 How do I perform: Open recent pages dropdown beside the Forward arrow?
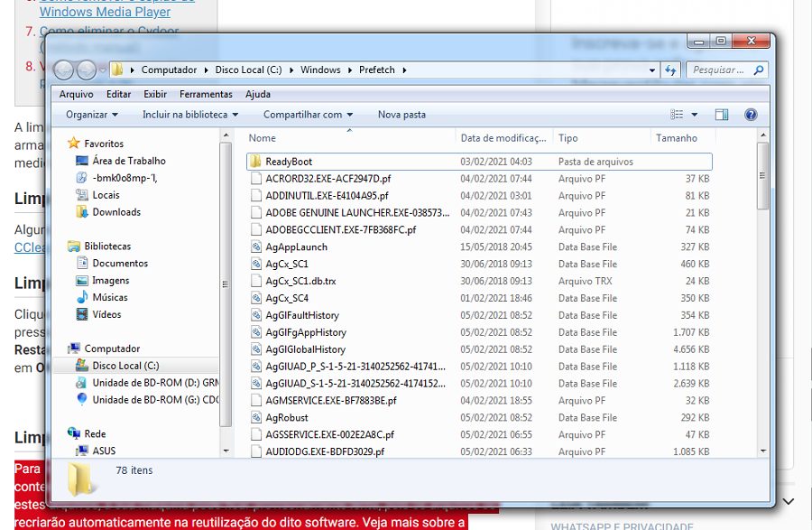tap(103, 70)
